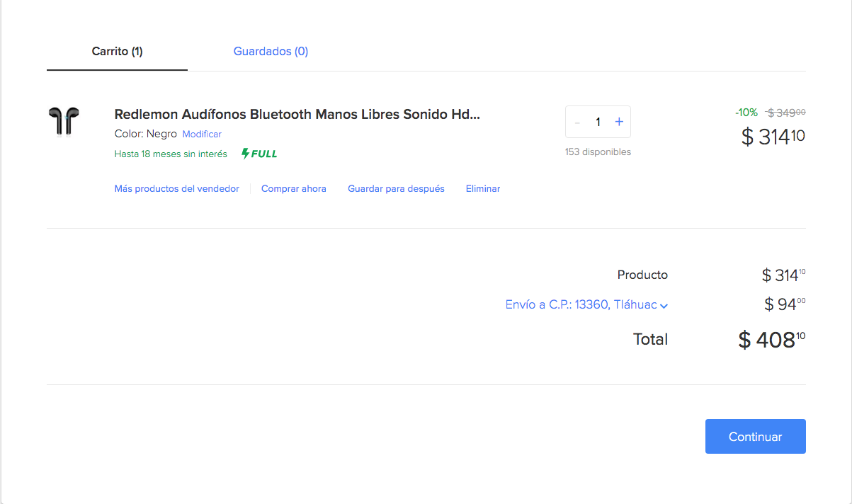Increase quantity with the plus button
The image size is (852, 504).
tap(619, 122)
